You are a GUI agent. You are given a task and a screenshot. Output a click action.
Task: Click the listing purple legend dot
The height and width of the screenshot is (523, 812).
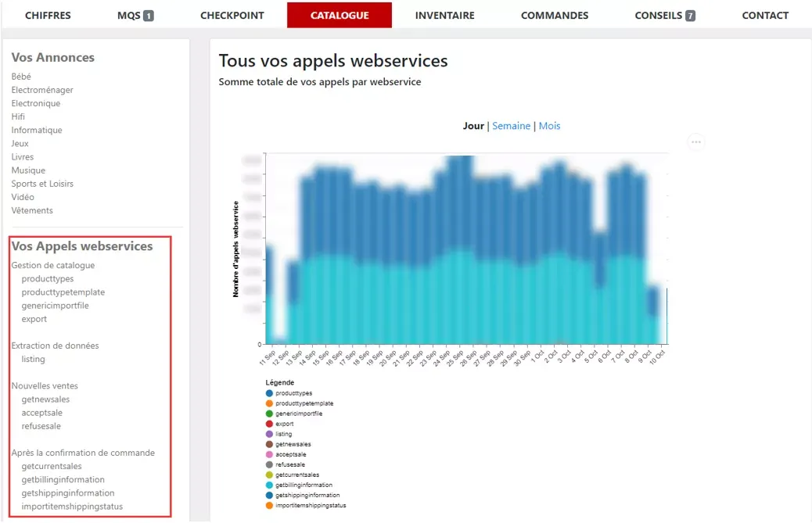coord(269,434)
